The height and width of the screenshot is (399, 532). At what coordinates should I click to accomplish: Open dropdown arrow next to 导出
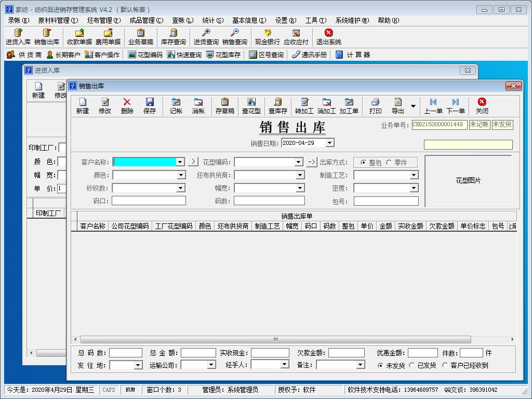coord(413,106)
